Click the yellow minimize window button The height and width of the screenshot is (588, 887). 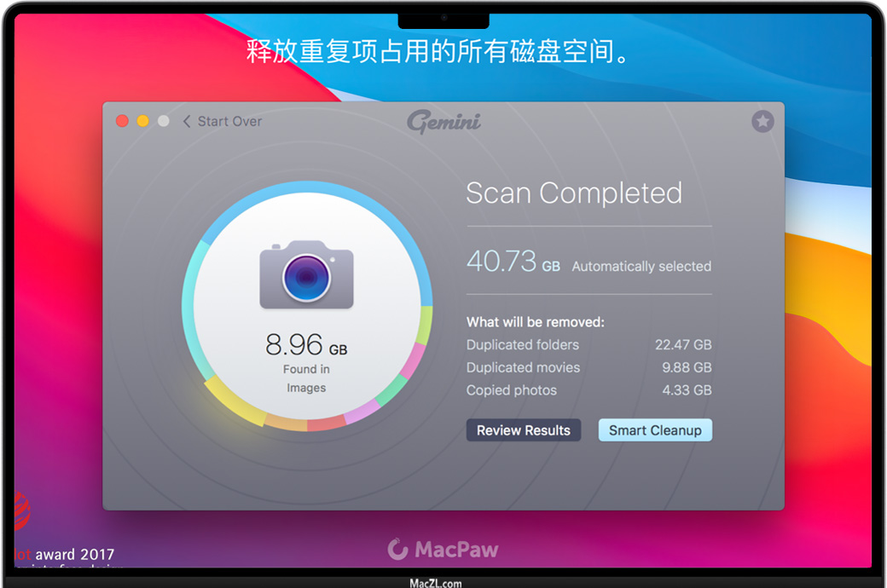point(143,121)
